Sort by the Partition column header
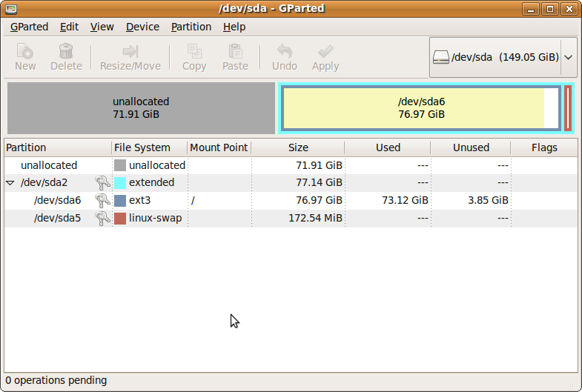This screenshot has width=582, height=392. point(58,147)
